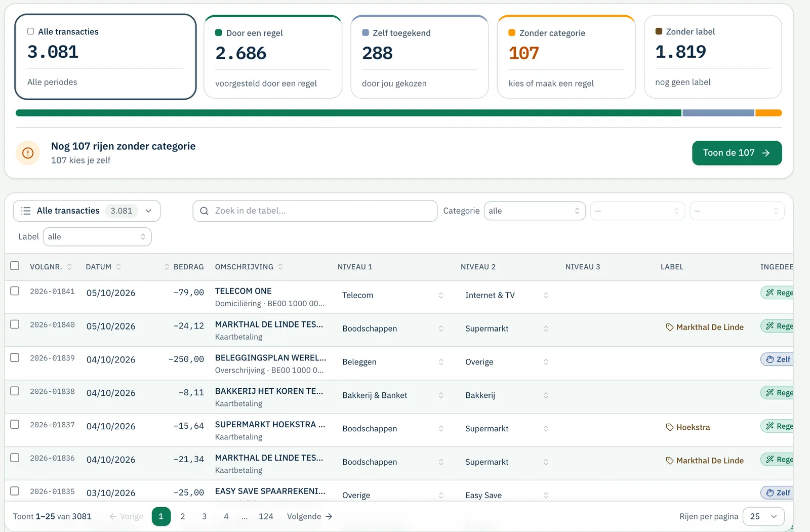Open the Categorie 'alle' dropdown
This screenshot has width=810, height=532.
tap(535, 211)
